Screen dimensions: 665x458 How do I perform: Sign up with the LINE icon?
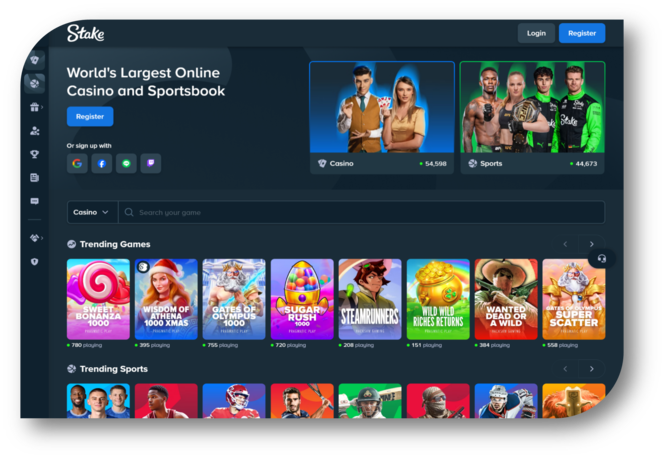(126, 164)
